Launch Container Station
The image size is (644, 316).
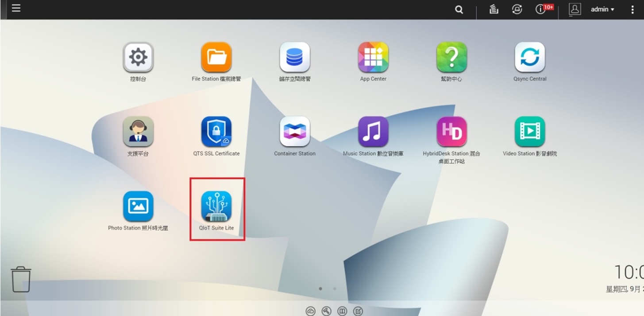(x=295, y=132)
